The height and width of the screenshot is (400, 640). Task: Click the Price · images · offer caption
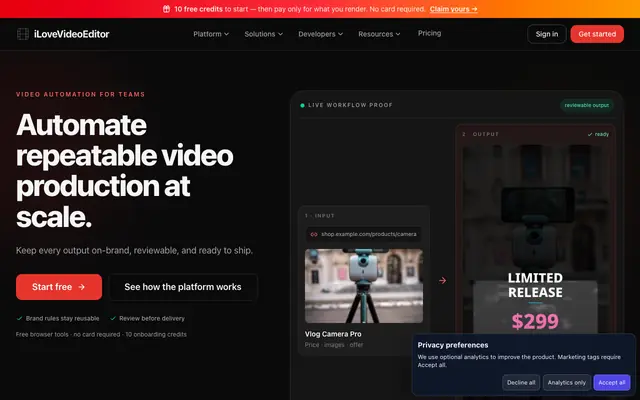point(334,345)
